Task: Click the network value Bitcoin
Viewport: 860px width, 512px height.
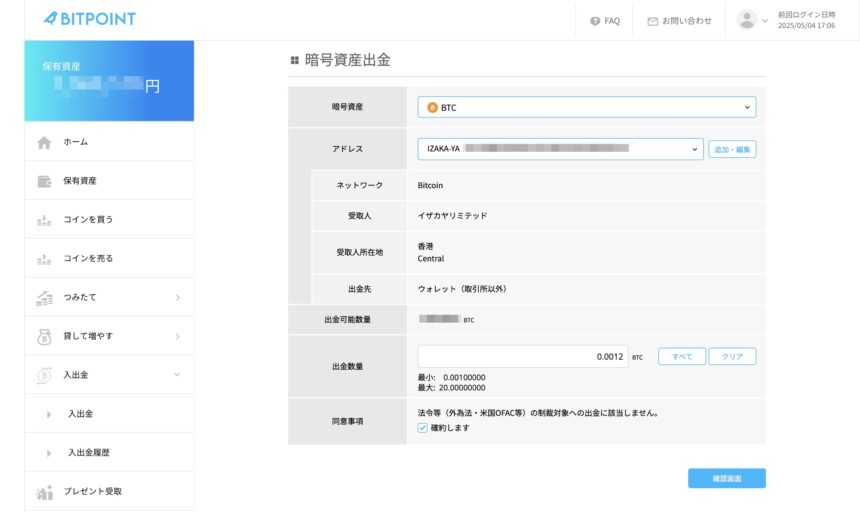Action: [430, 185]
